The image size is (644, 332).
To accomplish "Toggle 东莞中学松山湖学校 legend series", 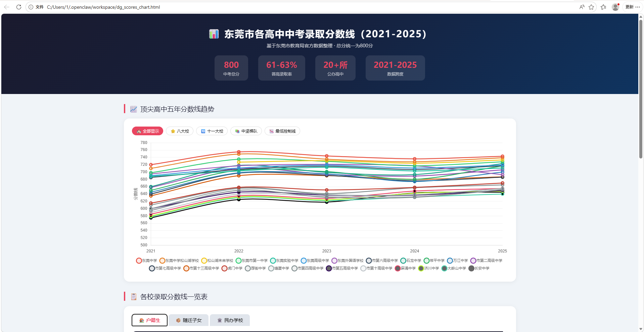I will pos(179,261).
